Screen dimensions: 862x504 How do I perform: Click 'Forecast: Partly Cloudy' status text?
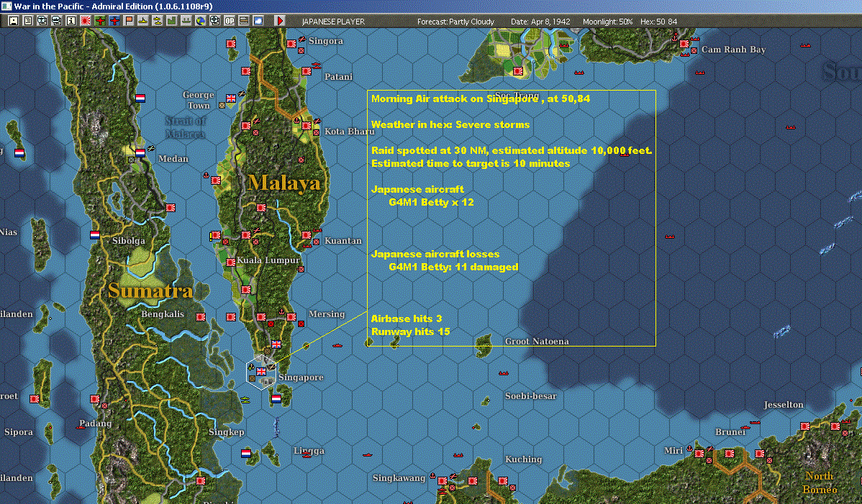455,22
